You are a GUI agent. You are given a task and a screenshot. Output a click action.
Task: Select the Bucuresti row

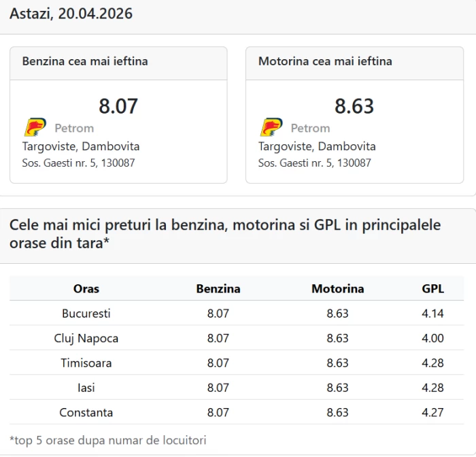tap(86, 314)
